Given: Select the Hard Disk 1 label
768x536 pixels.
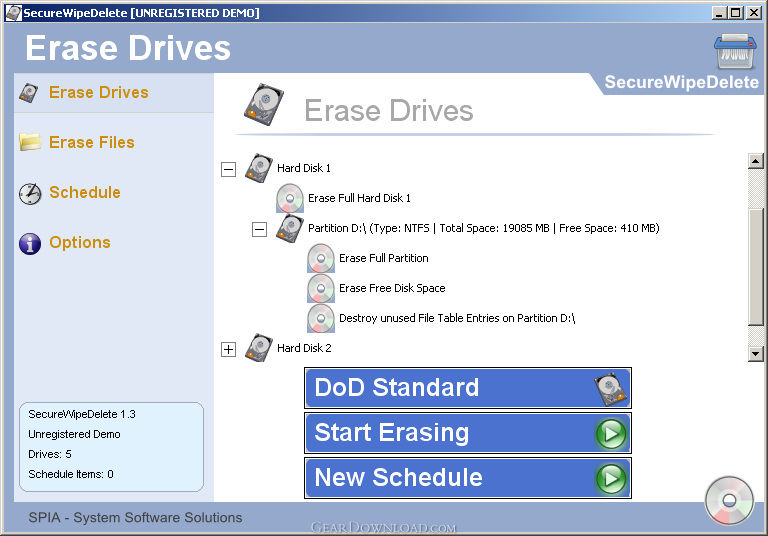Looking at the screenshot, I should tap(304, 168).
